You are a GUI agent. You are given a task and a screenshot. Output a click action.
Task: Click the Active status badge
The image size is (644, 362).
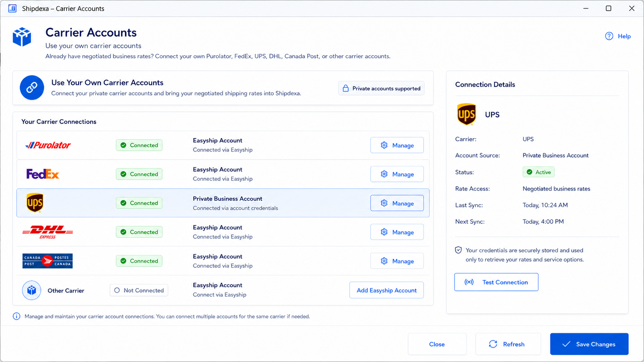538,172
